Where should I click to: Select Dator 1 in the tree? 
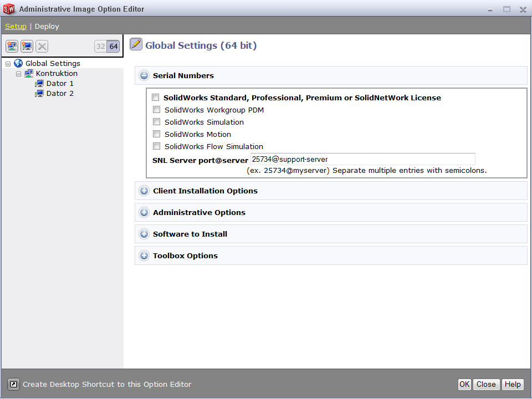(x=60, y=84)
